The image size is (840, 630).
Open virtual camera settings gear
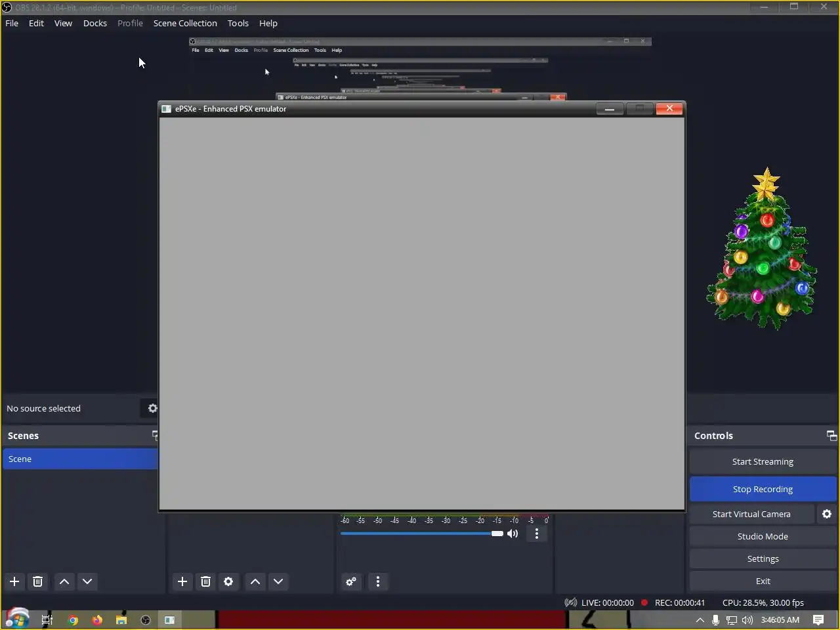pyautogui.click(x=827, y=514)
